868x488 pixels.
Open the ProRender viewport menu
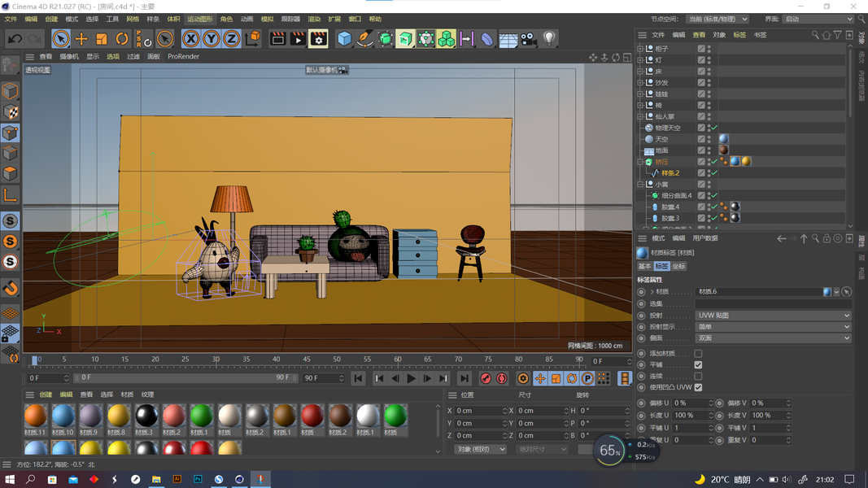183,56
